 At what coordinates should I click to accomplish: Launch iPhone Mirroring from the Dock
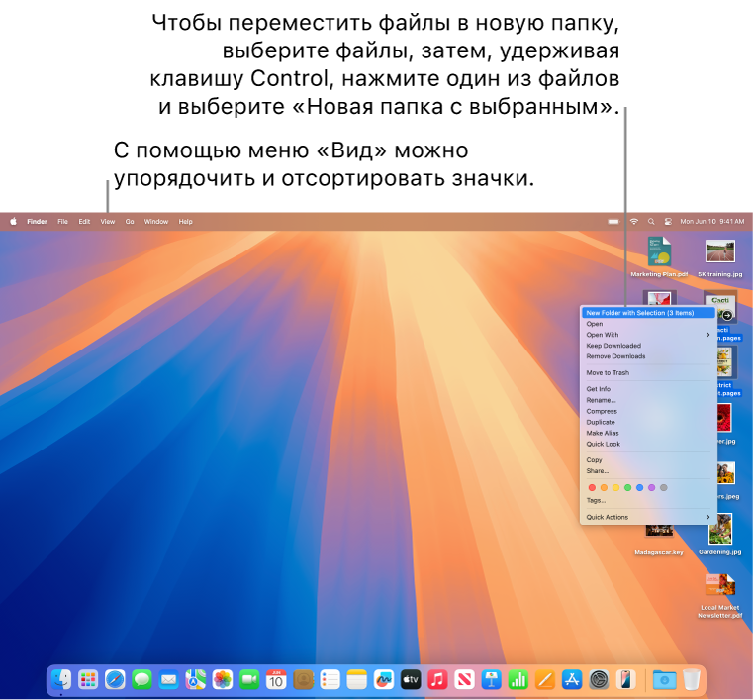click(x=625, y=680)
